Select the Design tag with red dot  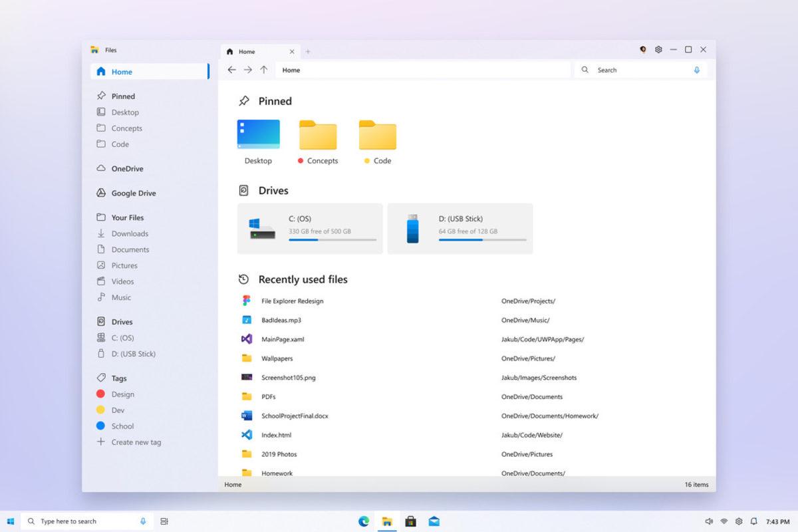(124, 394)
